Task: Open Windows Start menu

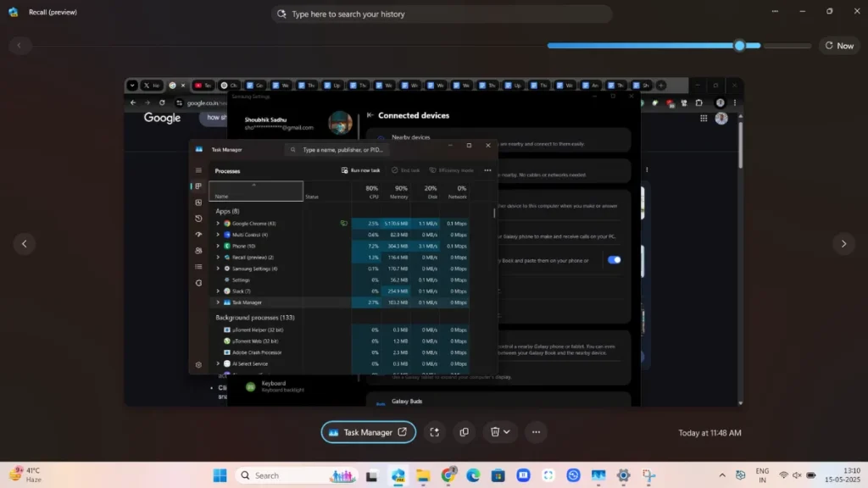Action: tap(220, 475)
